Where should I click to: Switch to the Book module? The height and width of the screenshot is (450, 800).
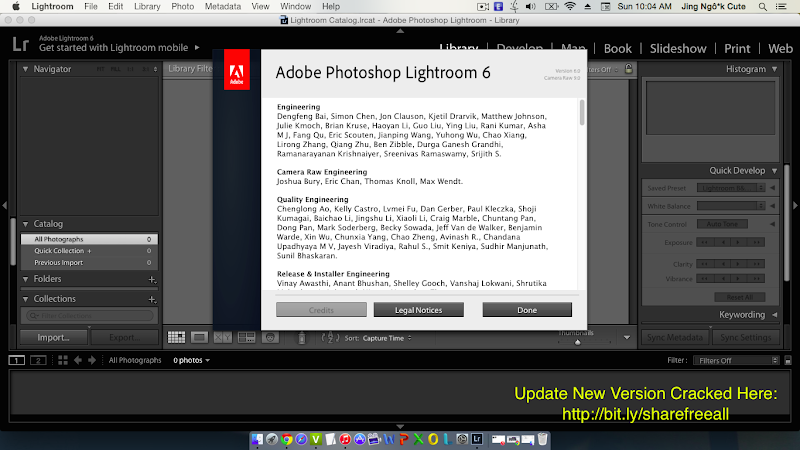pyautogui.click(x=617, y=48)
